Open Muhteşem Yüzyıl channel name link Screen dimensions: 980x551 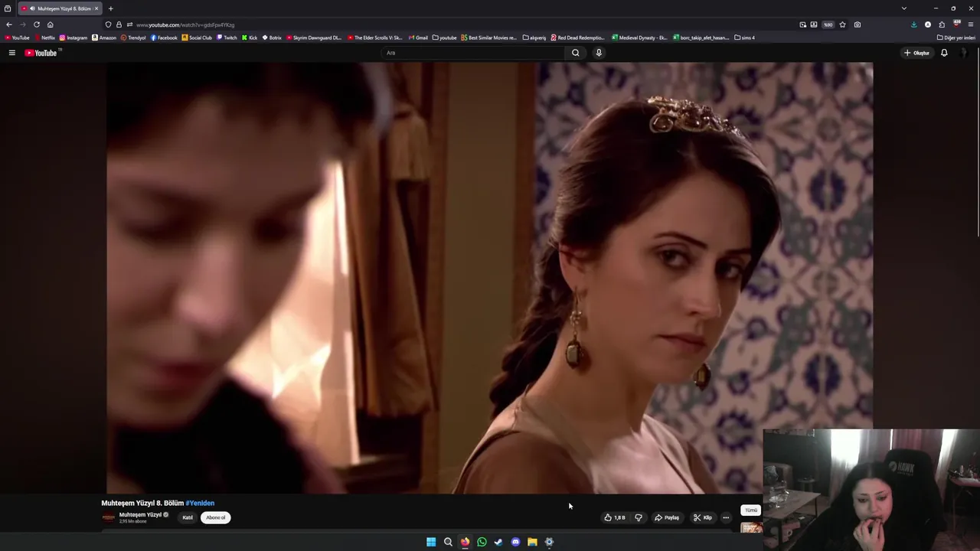140,514
